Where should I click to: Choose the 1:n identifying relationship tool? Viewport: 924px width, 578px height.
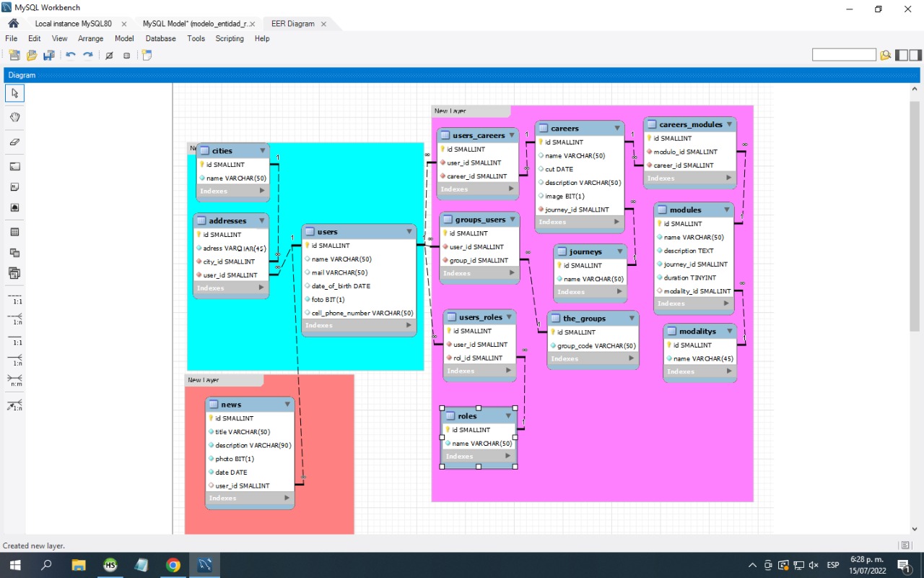14,360
